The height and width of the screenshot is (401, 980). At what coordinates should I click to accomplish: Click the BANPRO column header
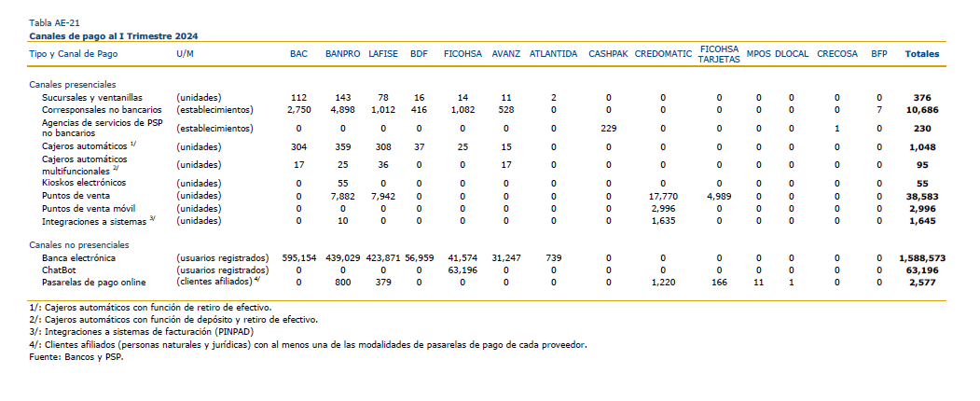click(342, 54)
